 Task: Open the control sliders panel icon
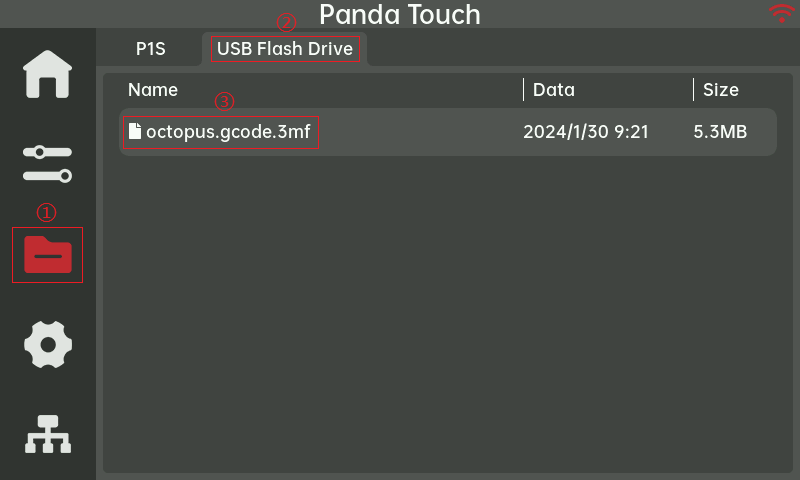(x=48, y=163)
